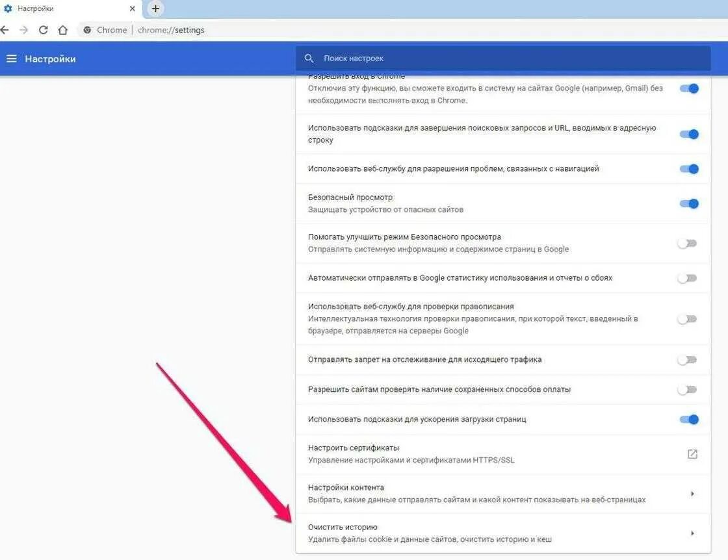
Task: Click 'Разрешить сайтам проверять наличие' label
Action: tap(439, 389)
